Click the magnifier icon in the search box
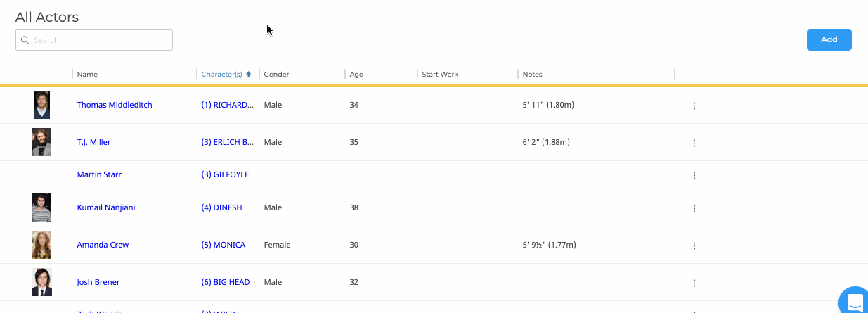This screenshot has width=868, height=313. click(25, 40)
